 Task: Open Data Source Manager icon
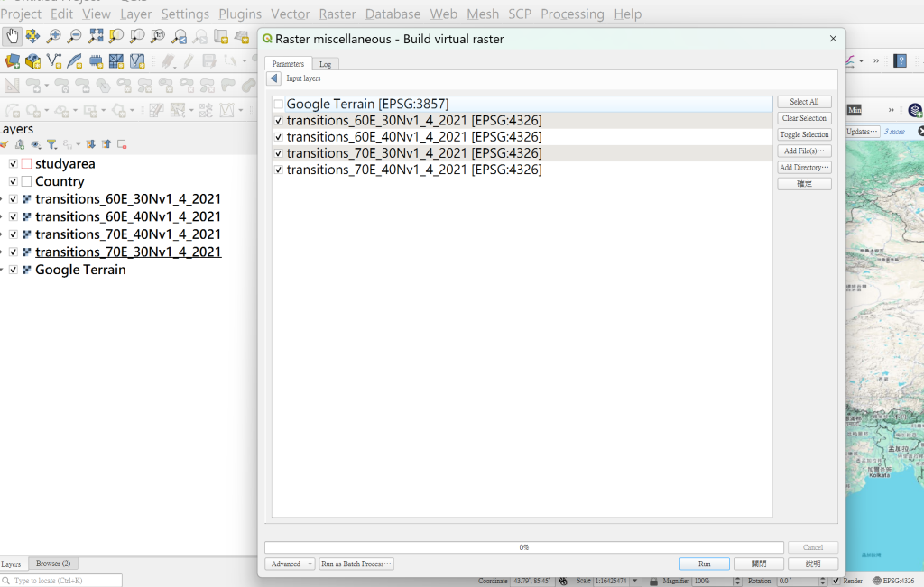pyautogui.click(x=12, y=60)
